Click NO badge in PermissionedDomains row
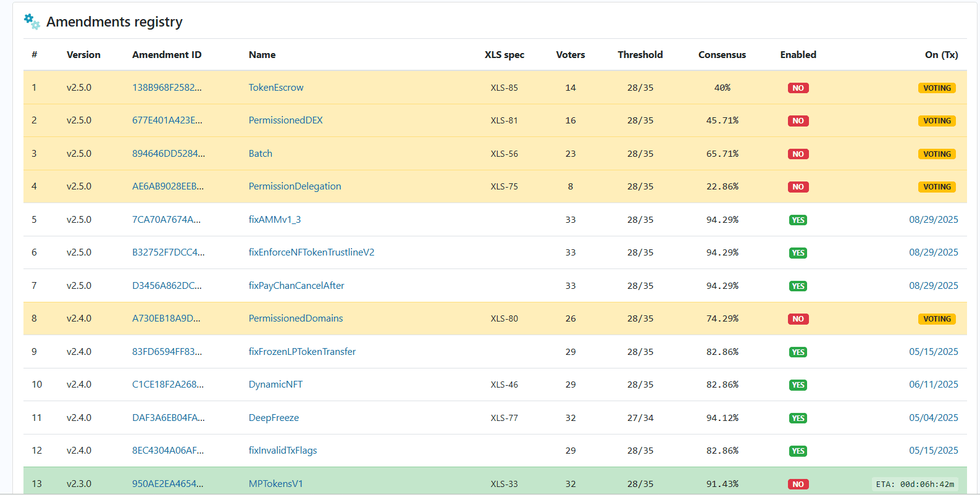 (798, 319)
